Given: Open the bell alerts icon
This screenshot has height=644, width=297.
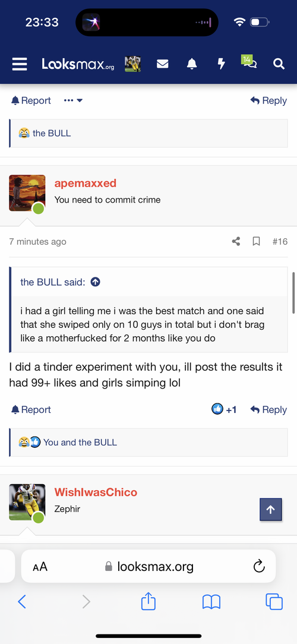Looking at the screenshot, I should coord(192,64).
